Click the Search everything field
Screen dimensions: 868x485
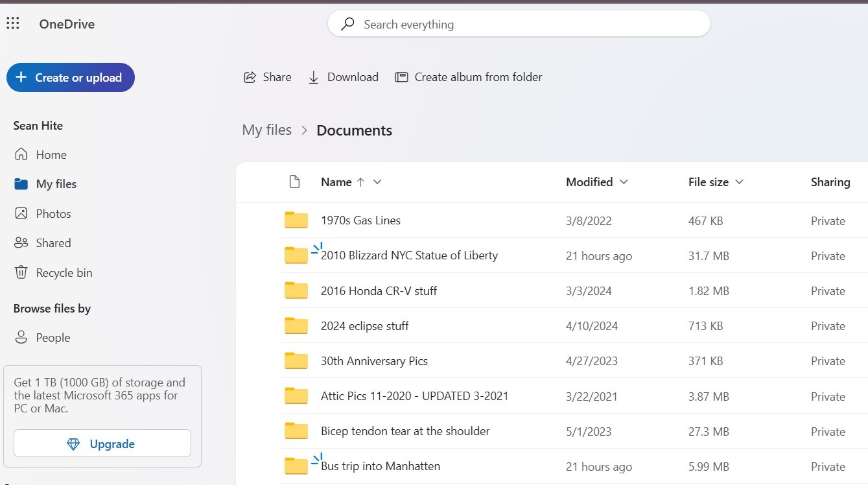(519, 24)
